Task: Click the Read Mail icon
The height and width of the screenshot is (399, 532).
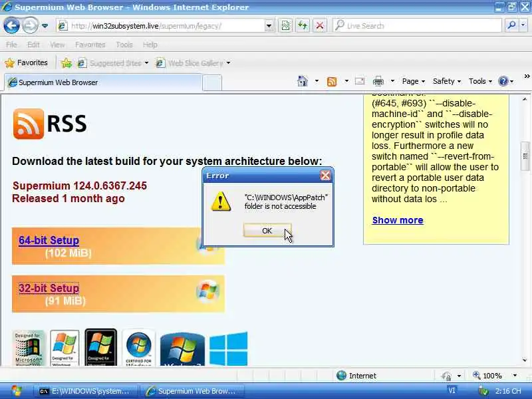Action: 360,81
